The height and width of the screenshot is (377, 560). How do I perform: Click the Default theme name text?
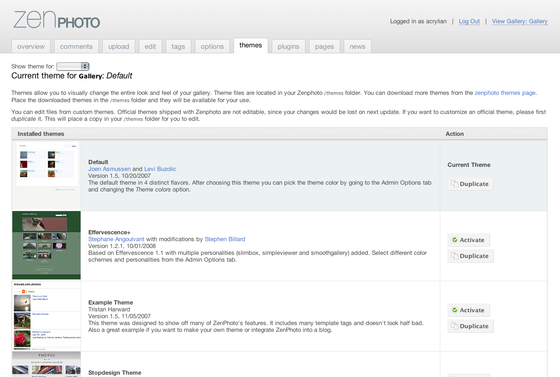(98, 162)
